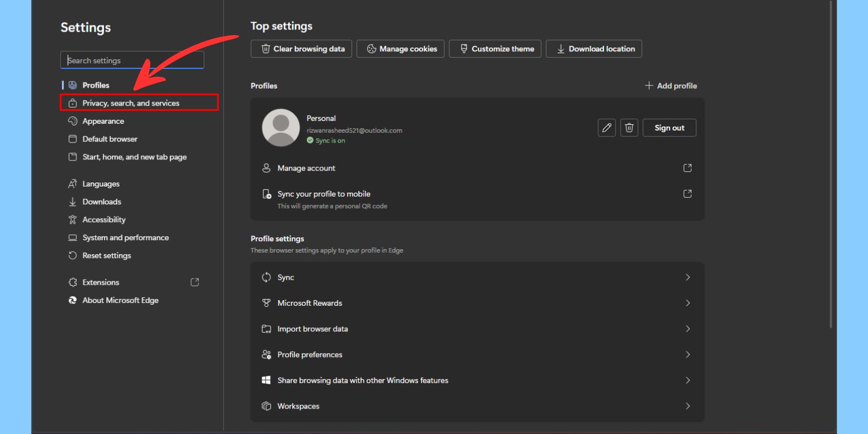868x434 pixels.
Task: Click the Personal profile avatar
Action: coord(281,128)
